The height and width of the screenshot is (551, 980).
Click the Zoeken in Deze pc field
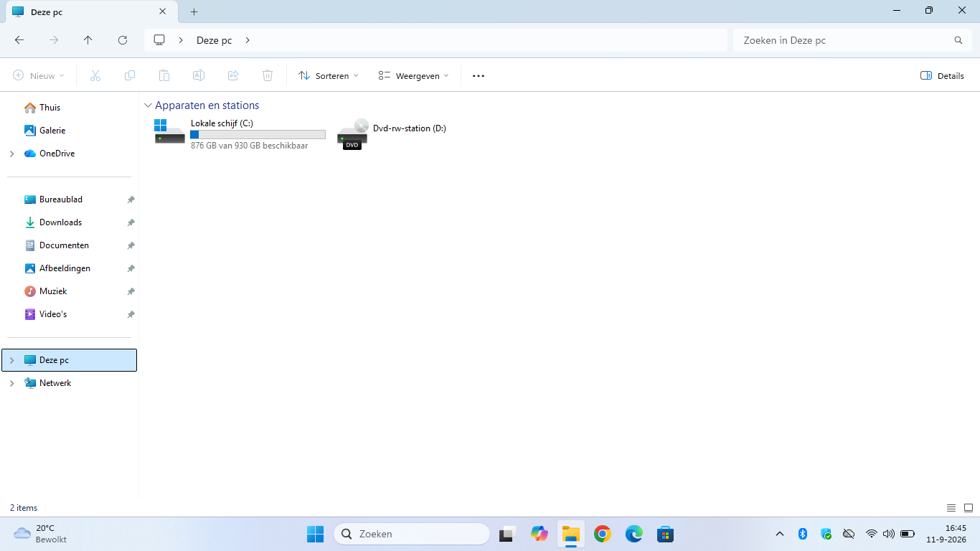(x=852, y=40)
